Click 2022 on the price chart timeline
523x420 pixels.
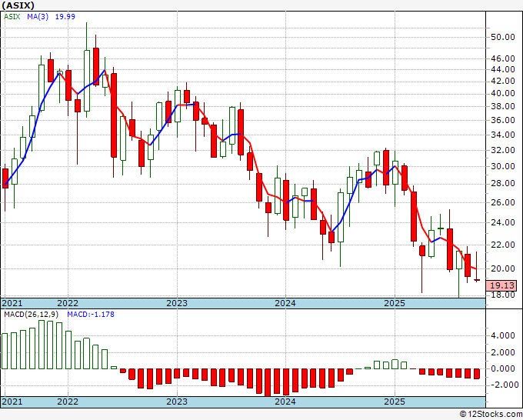pyautogui.click(x=68, y=303)
